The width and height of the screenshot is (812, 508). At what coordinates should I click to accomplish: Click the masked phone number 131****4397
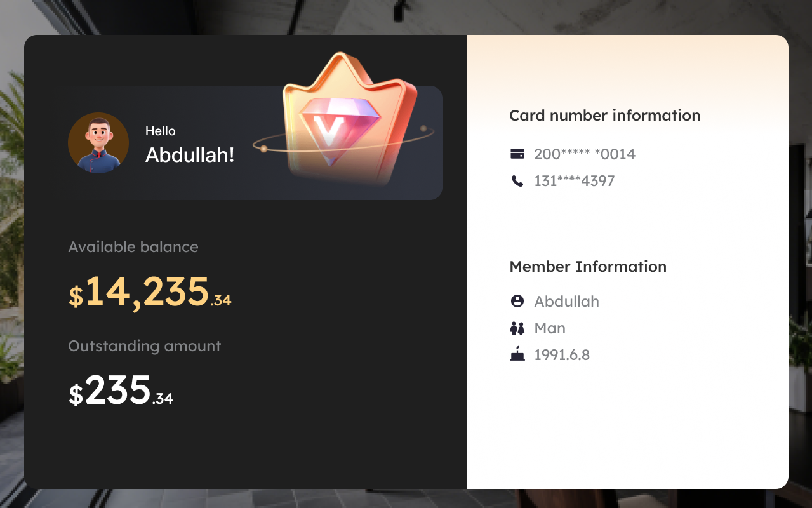click(574, 180)
